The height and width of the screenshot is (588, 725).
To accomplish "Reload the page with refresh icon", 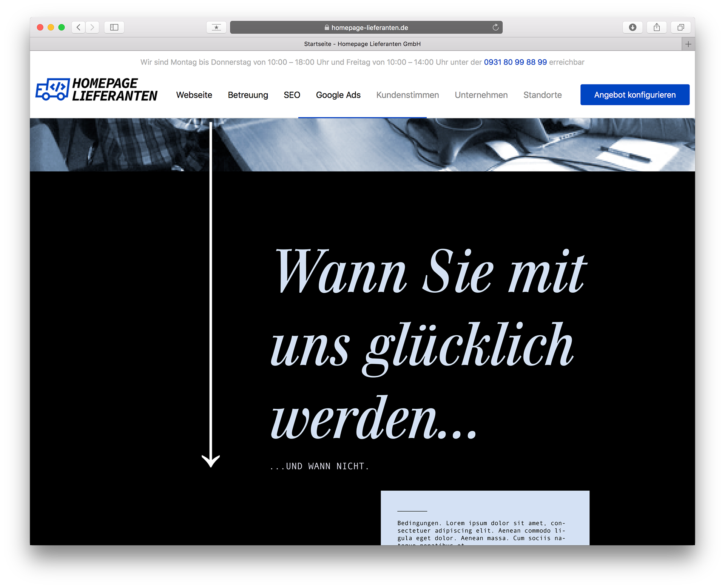I will pos(495,27).
